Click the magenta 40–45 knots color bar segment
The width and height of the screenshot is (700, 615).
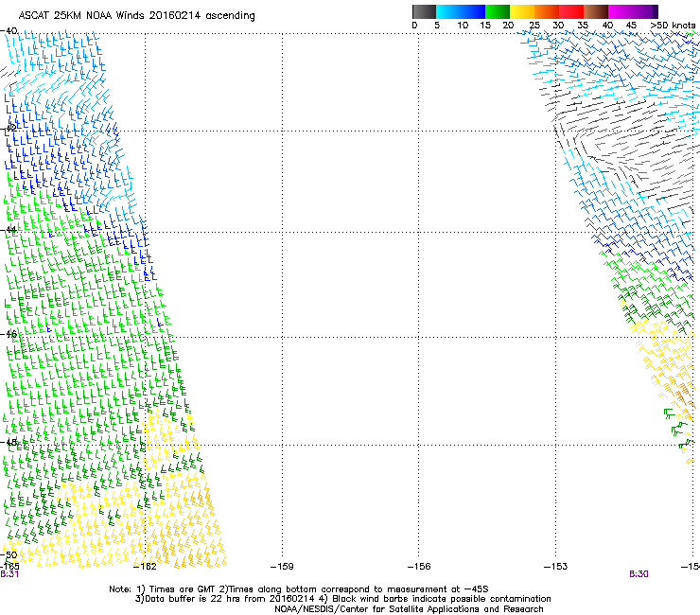(x=621, y=11)
